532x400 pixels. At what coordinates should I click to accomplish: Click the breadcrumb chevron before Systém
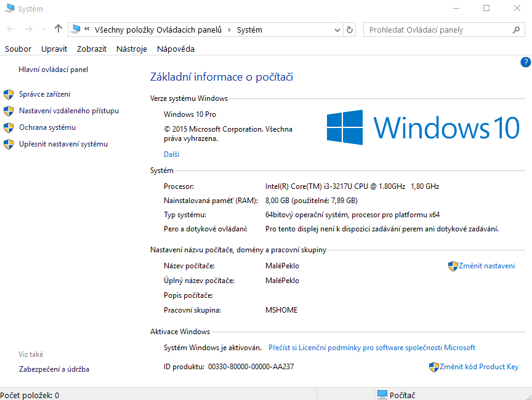click(229, 30)
